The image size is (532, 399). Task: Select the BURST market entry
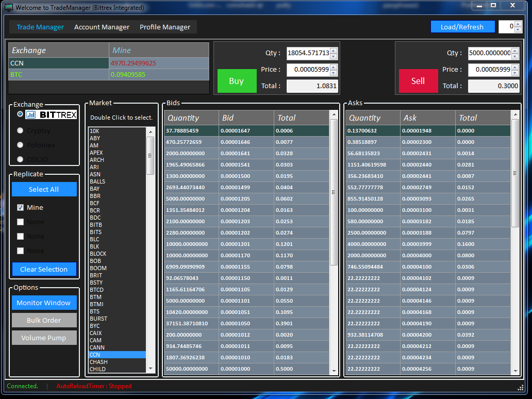[x=117, y=319]
